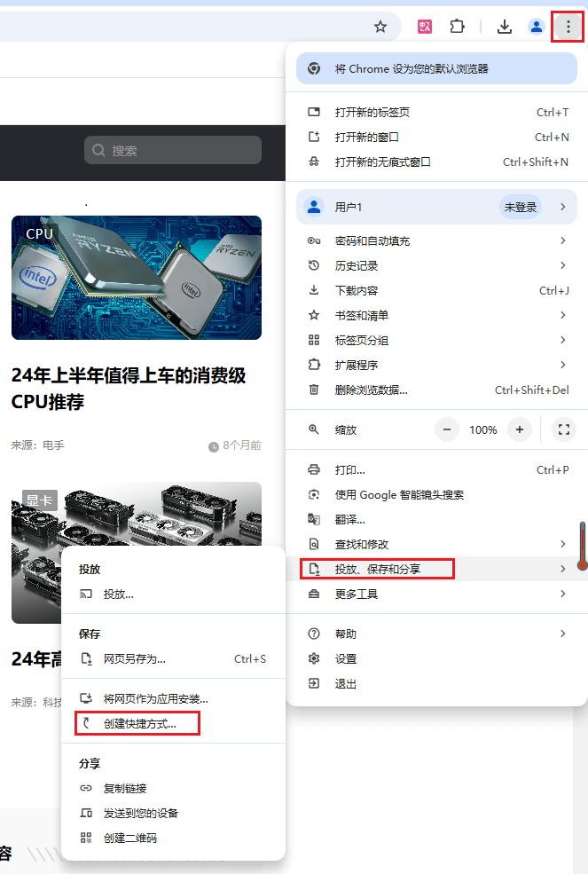Click the translate icon beside 翻译

click(314, 519)
